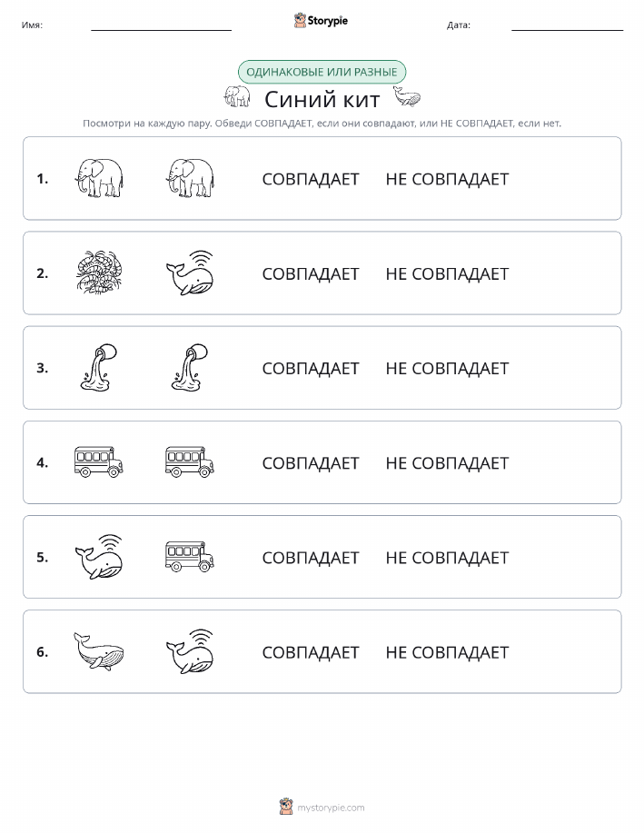Click the whale icon right of the title
Viewport: 644px width, 833px height.
pos(407,96)
